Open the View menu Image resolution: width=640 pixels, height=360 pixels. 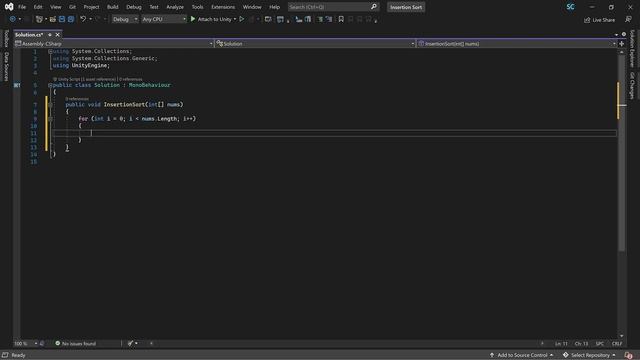(x=56, y=7)
